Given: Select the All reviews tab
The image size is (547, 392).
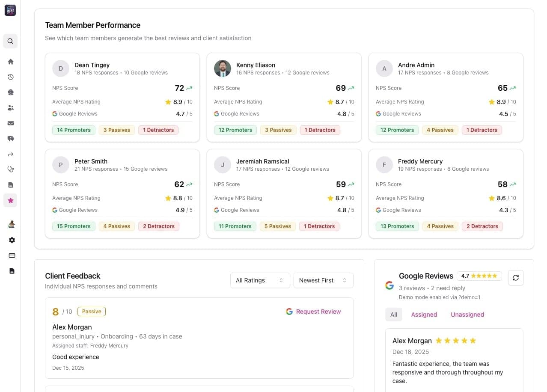Looking at the screenshot, I should (393, 315).
